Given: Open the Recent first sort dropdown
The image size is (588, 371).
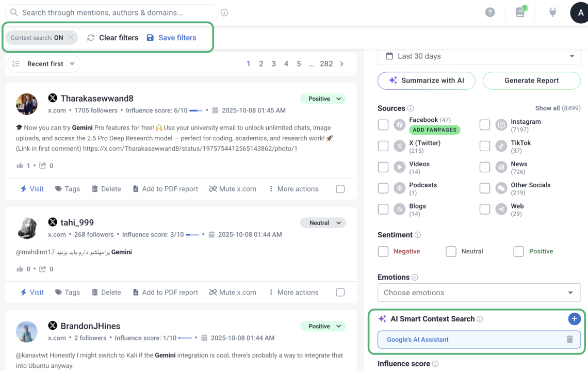Looking at the screenshot, I should click(x=44, y=64).
